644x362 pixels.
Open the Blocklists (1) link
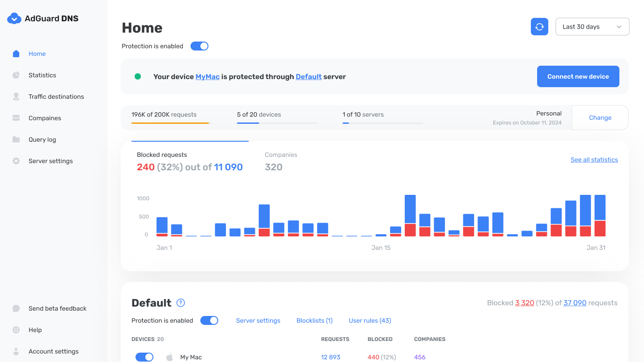(x=314, y=320)
